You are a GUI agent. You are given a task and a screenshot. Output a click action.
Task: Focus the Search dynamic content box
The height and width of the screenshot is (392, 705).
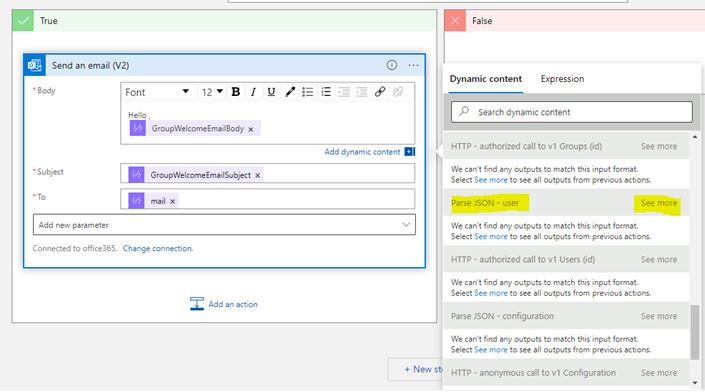[x=572, y=112]
